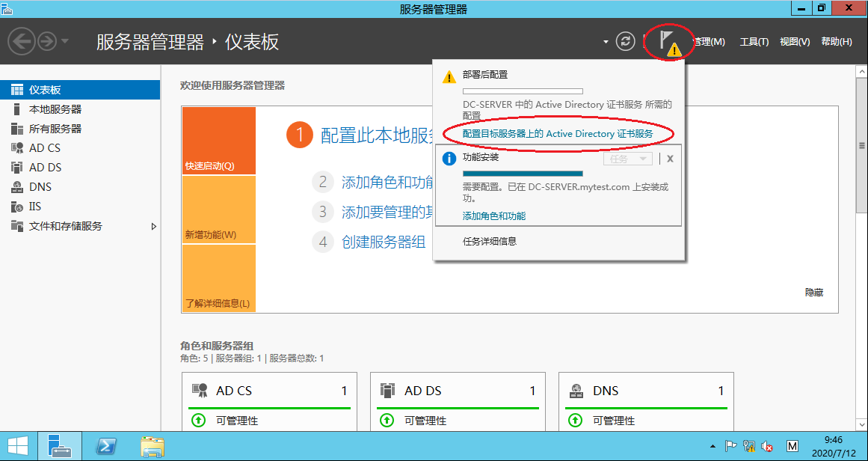Click the 添加角色和功能 link in notification

[x=494, y=216]
